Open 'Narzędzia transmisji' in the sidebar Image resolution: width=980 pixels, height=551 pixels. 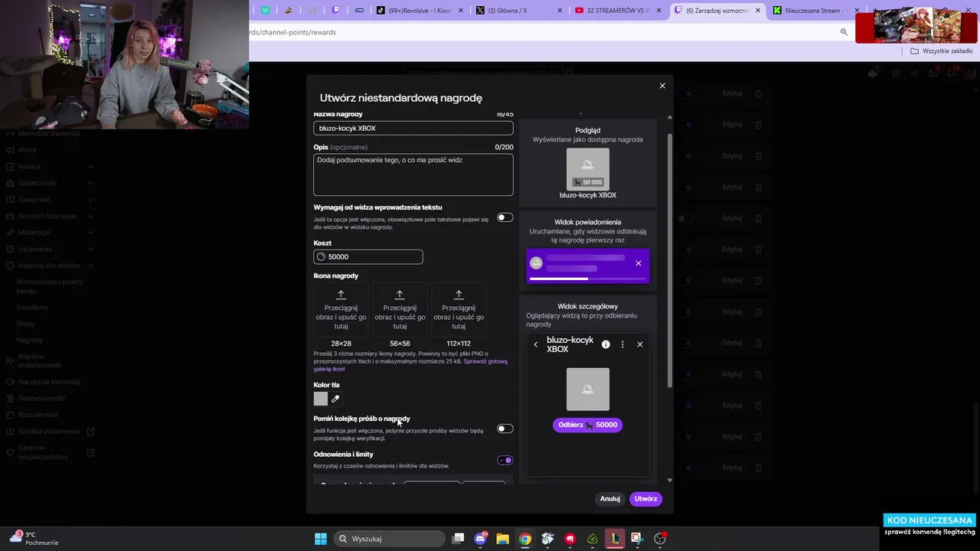[49, 381]
